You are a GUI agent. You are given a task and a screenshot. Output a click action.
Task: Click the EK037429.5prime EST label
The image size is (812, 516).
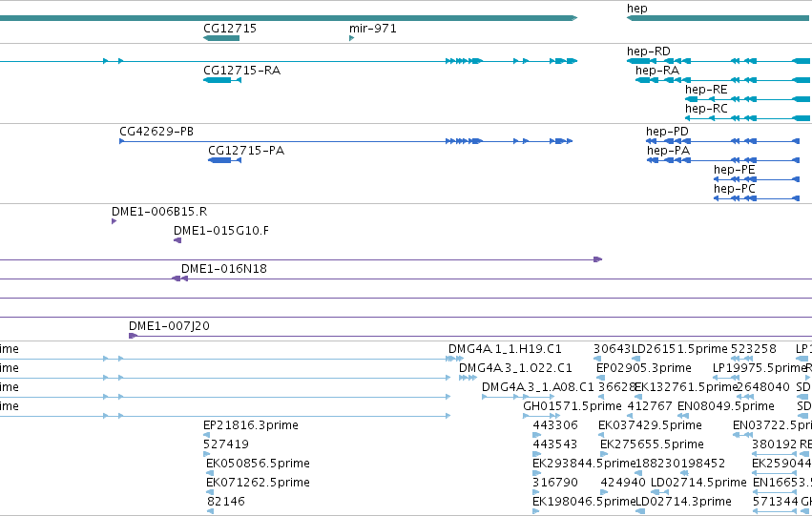tap(650, 424)
